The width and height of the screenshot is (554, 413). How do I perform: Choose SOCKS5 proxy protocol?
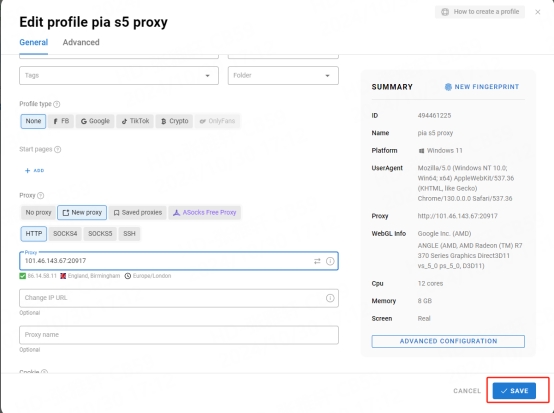[100, 234]
